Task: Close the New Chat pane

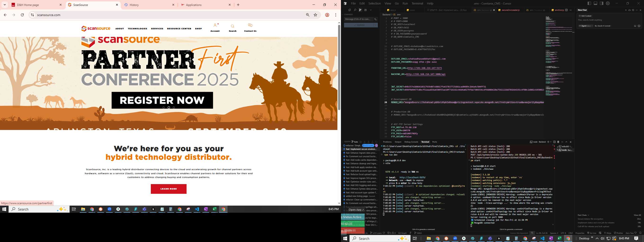Action: (x=640, y=10)
